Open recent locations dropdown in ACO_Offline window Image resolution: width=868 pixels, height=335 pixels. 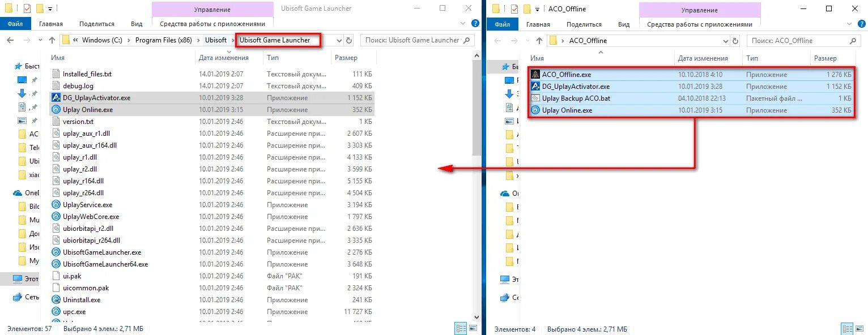pyautogui.click(x=527, y=41)
